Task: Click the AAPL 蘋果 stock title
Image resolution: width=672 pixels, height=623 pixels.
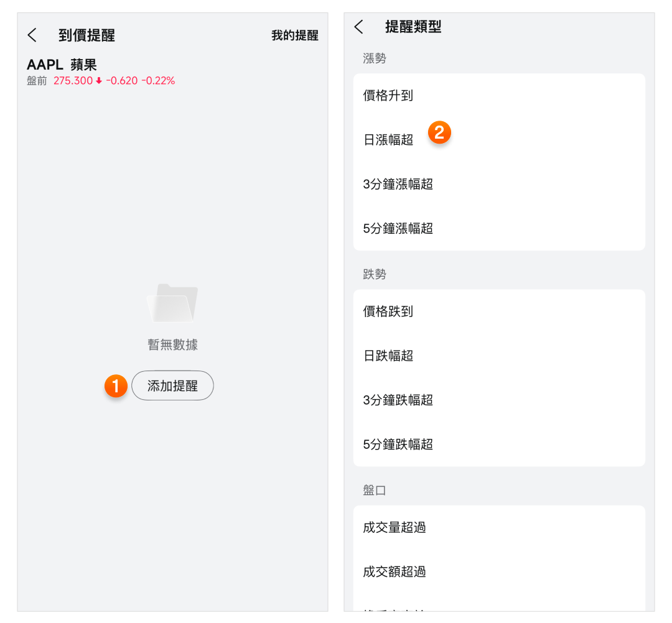Action: [x=62, y=65]
